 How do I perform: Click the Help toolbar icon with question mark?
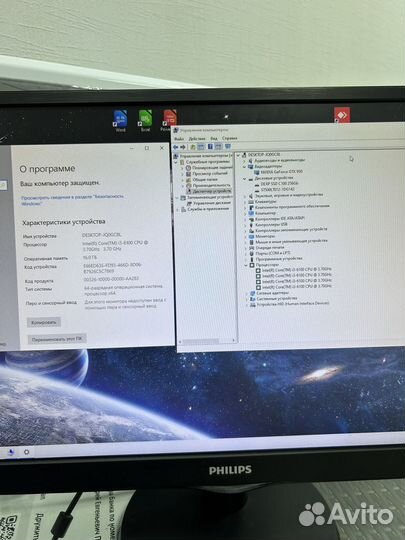(210, 147)
